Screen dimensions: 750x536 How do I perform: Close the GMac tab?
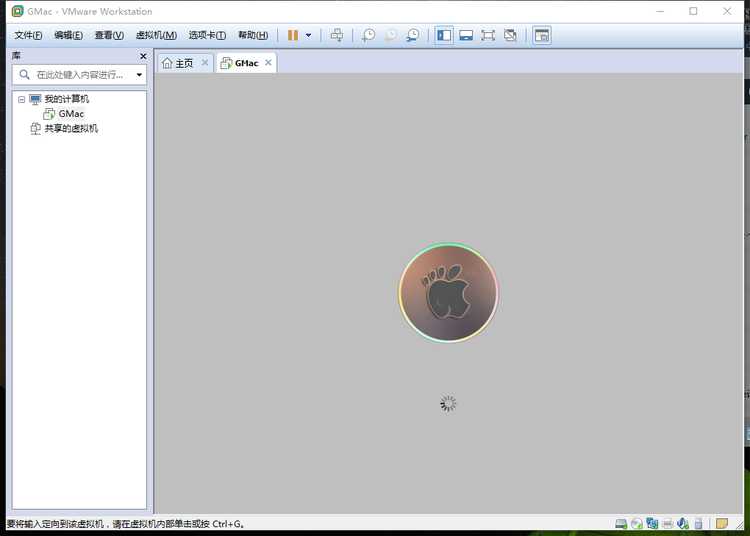pos(268,63)
